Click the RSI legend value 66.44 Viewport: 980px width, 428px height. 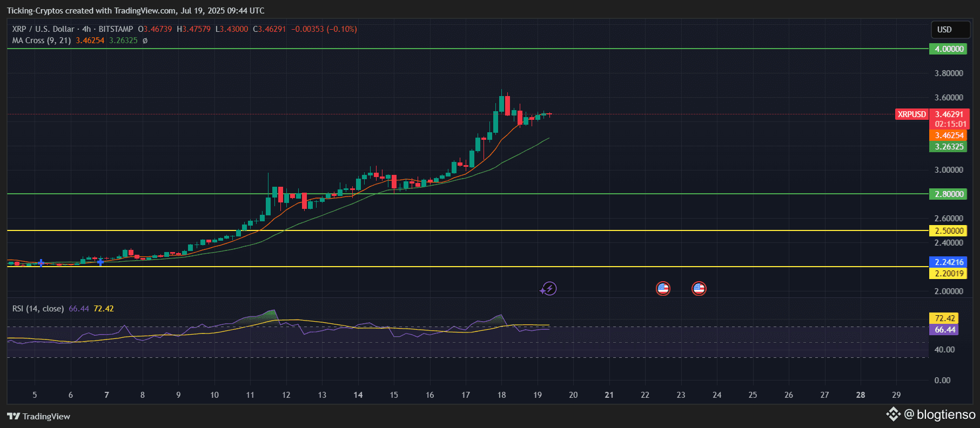79,309
